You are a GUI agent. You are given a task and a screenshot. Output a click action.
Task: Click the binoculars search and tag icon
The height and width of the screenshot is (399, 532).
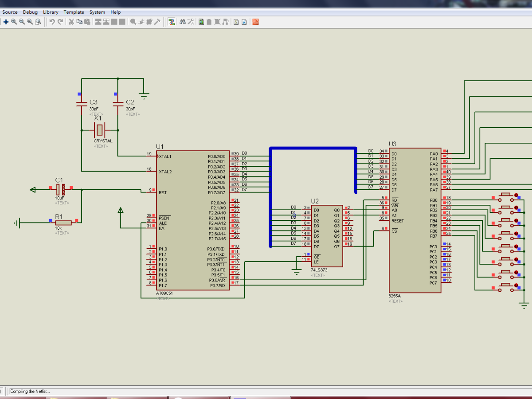[x=182, y=22]
